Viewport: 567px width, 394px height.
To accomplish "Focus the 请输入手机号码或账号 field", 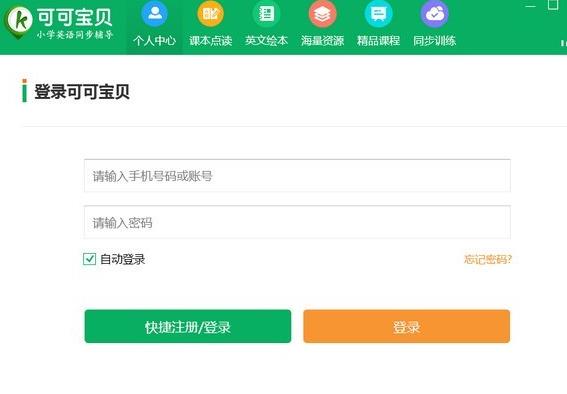I will (297, 176).
